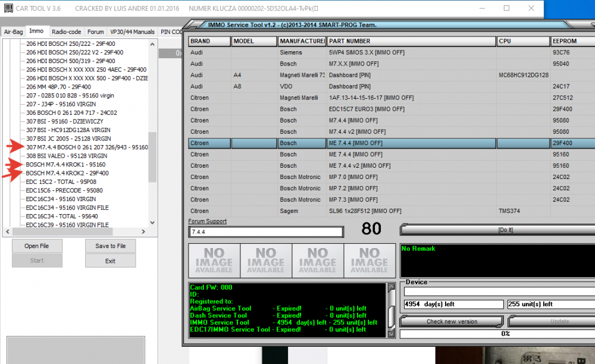Screen dimensions: 595x364
Task: Select '307 BSI - 95160 - DZIEWICZY'
Action: (64, 121)
